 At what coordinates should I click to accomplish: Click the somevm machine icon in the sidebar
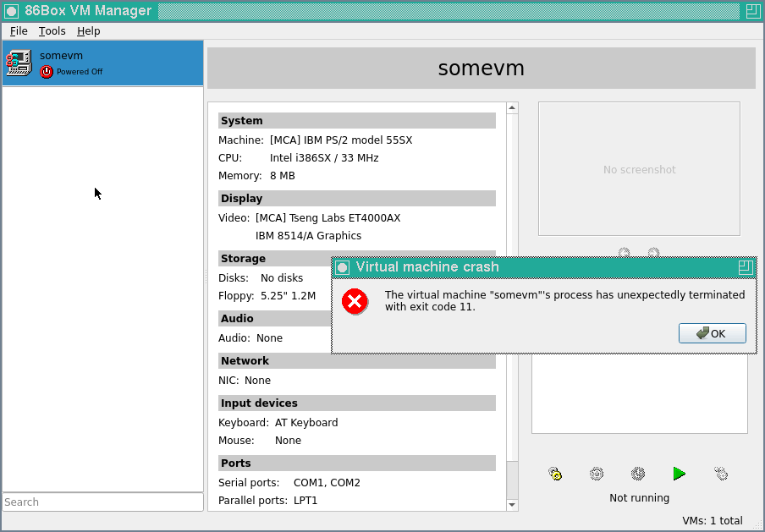19,62
